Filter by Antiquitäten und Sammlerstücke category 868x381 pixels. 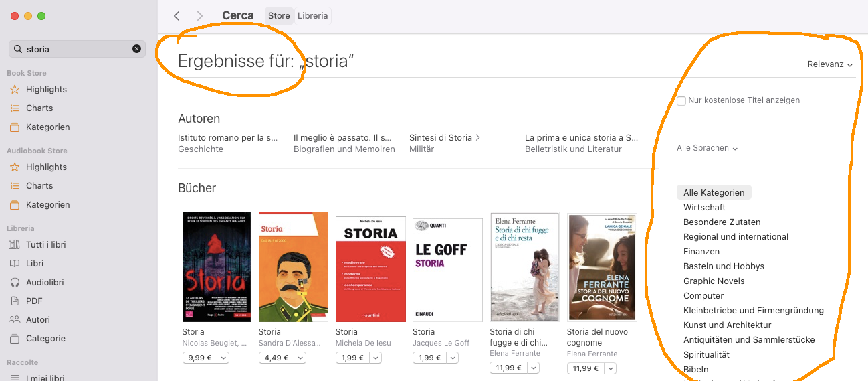[x=749, y=339]
